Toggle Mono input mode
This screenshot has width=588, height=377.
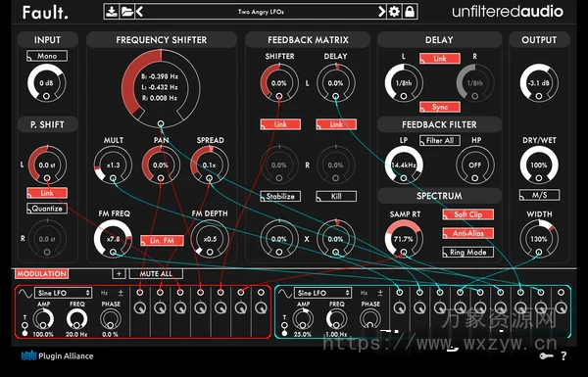click(x=47, y=56)
